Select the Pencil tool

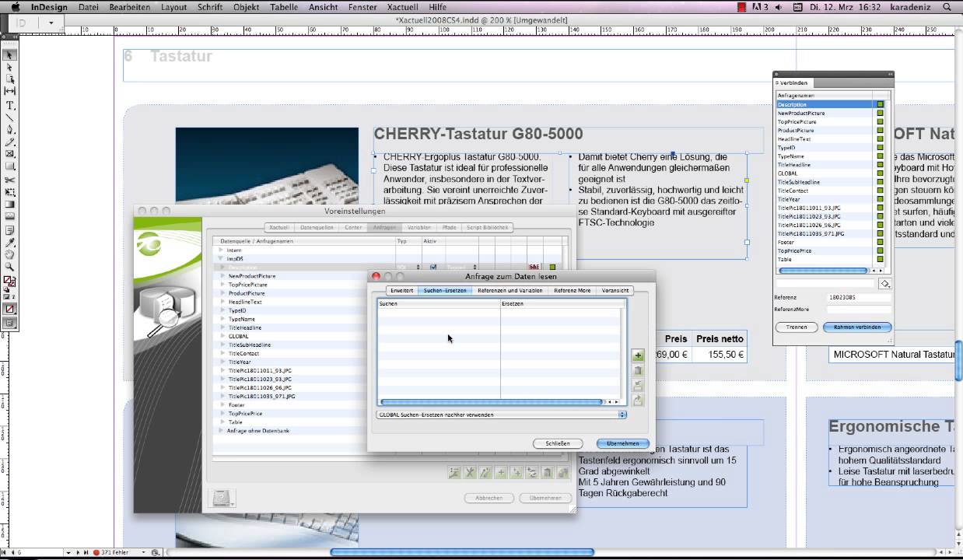[10, 142]
